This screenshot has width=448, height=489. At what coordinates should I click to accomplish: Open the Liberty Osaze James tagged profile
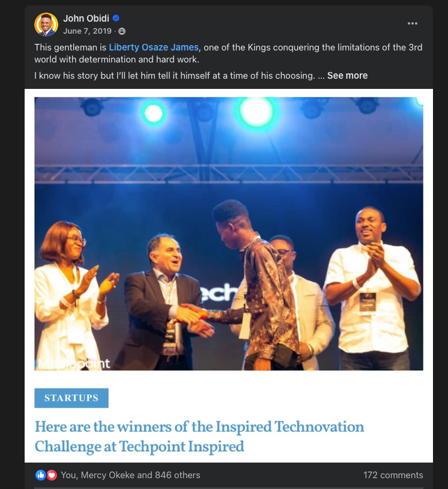153,47
